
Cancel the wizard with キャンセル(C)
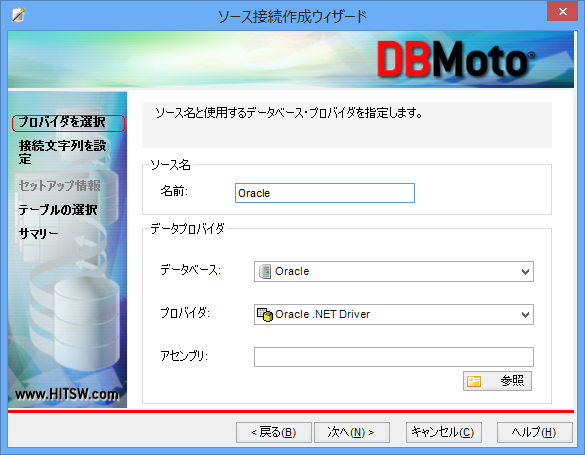(444, 432)
